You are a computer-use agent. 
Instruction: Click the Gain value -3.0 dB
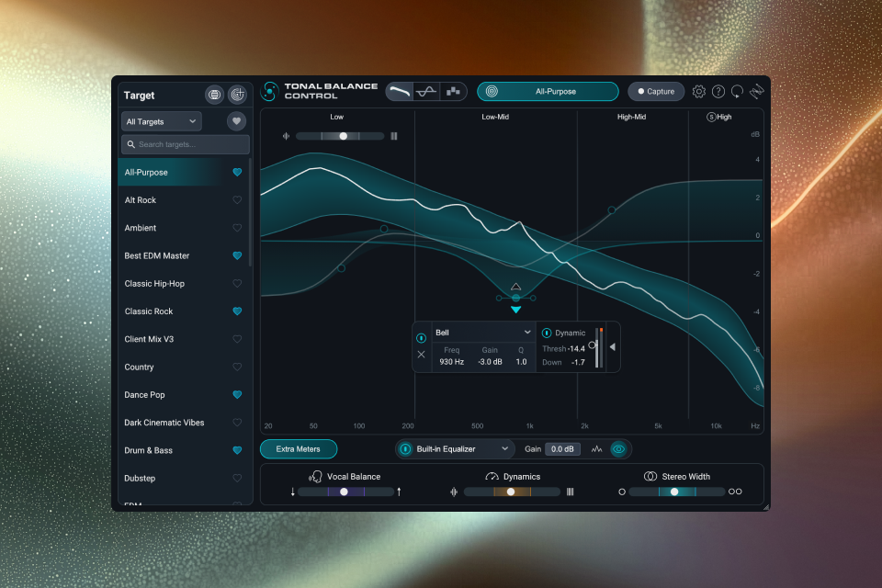(x=490, y=362)
